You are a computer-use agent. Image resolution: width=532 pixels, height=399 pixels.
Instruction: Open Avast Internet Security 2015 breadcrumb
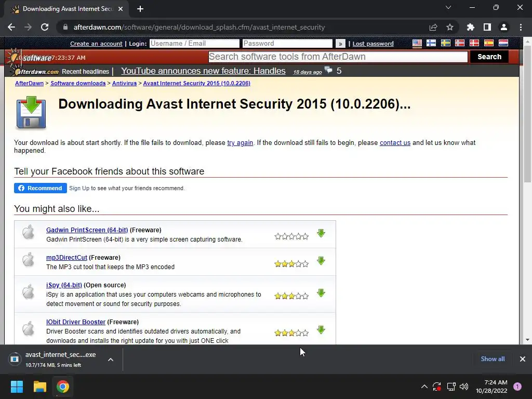tap(197, 84)
